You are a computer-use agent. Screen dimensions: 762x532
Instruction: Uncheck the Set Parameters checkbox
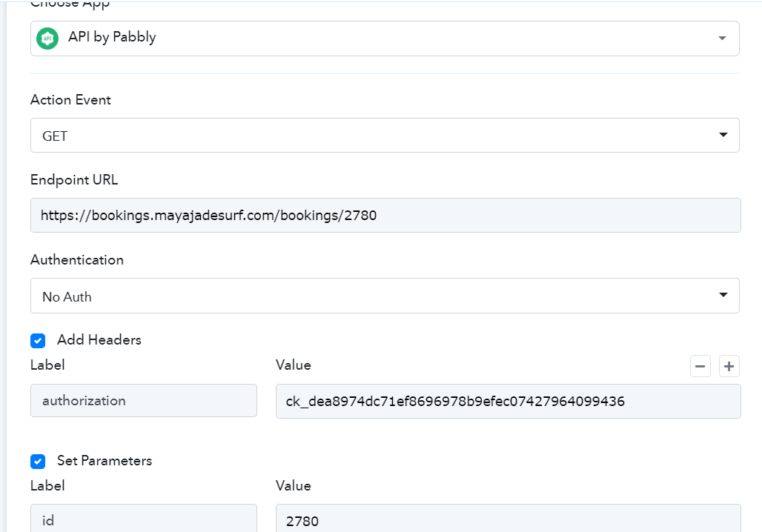coord(38,462)
